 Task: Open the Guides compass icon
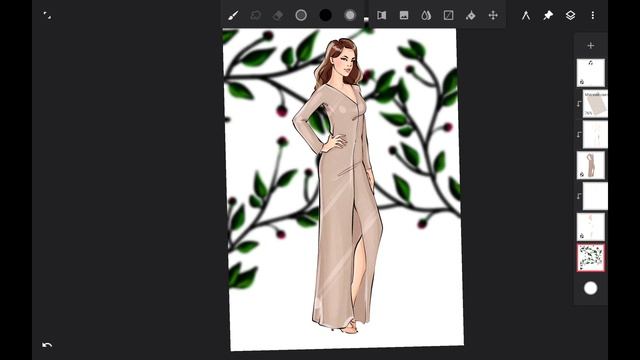pos(526,16)
